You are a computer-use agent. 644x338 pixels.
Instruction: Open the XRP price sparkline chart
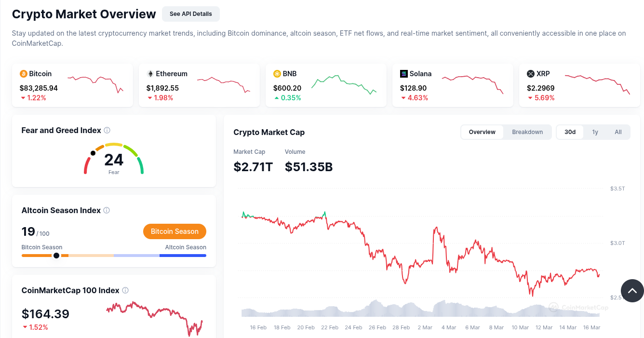[597, 84]
